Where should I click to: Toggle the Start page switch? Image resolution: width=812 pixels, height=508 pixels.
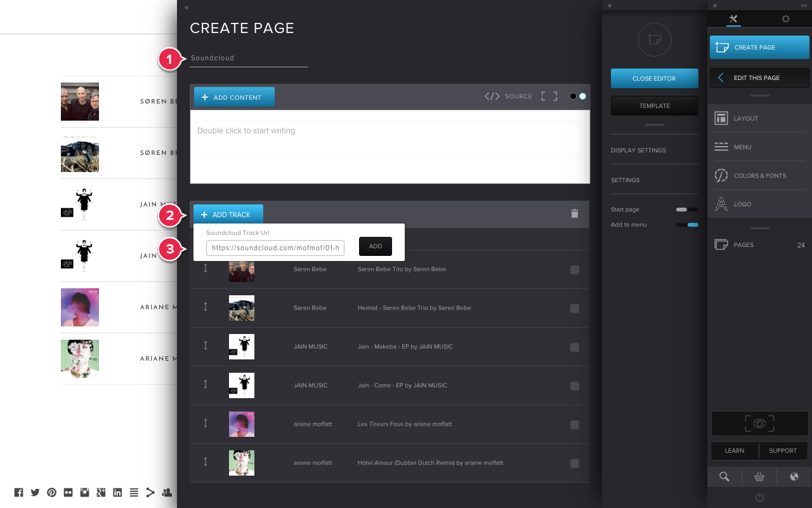[x=687, y=209]
